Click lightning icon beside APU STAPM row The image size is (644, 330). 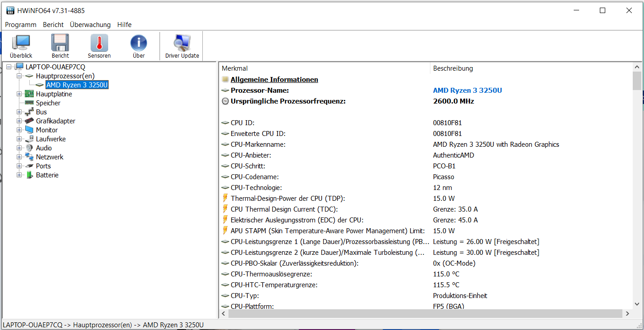point(225,231)
